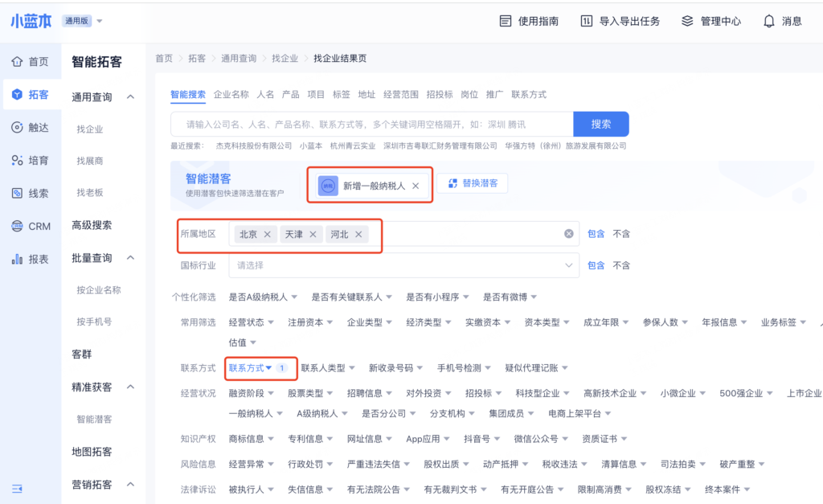
Task: Open the 管理中心 layers icon
Action: 687,21
